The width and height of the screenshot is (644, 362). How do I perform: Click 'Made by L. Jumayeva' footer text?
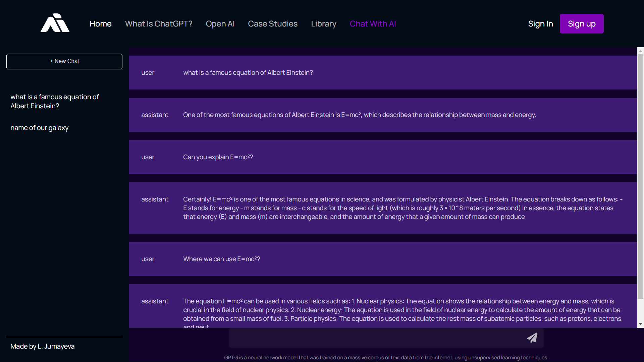coord(43,346)
